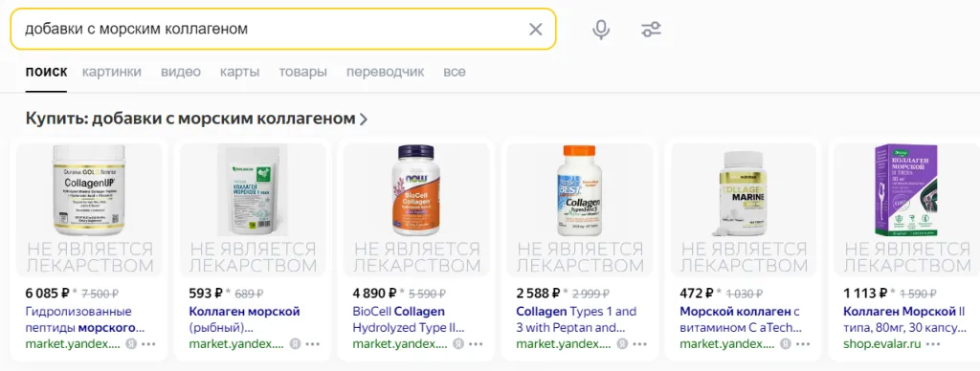Image resolution: width=980 pixels, height=371 pixels.
Task: Clear the search query with the X icon
Action: coord(536,30)
